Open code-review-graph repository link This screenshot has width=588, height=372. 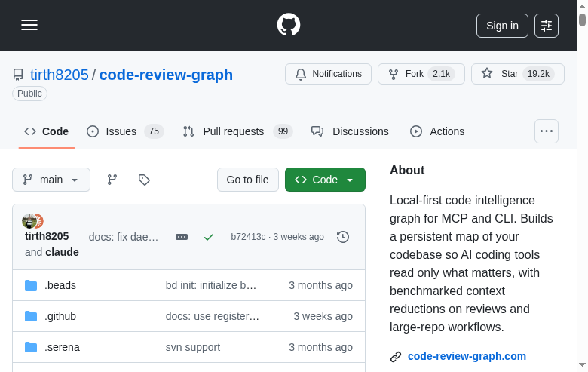(166, 75)
